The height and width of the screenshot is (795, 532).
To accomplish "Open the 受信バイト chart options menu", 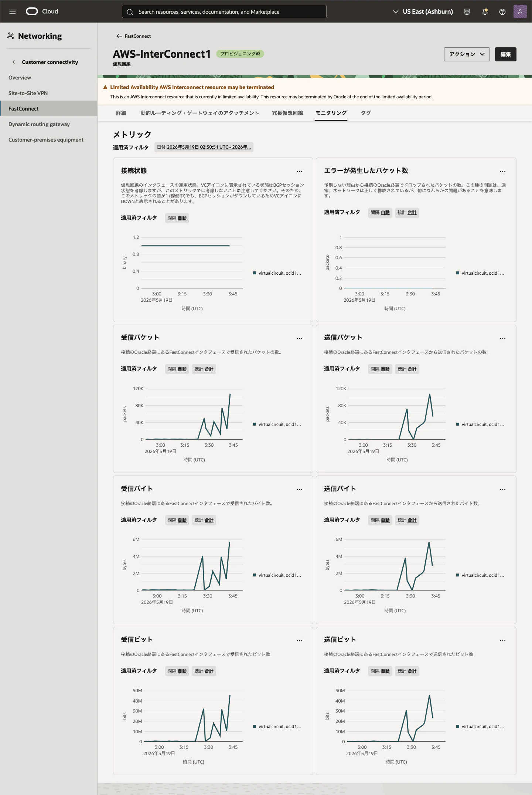I will [x=300, y=489].
